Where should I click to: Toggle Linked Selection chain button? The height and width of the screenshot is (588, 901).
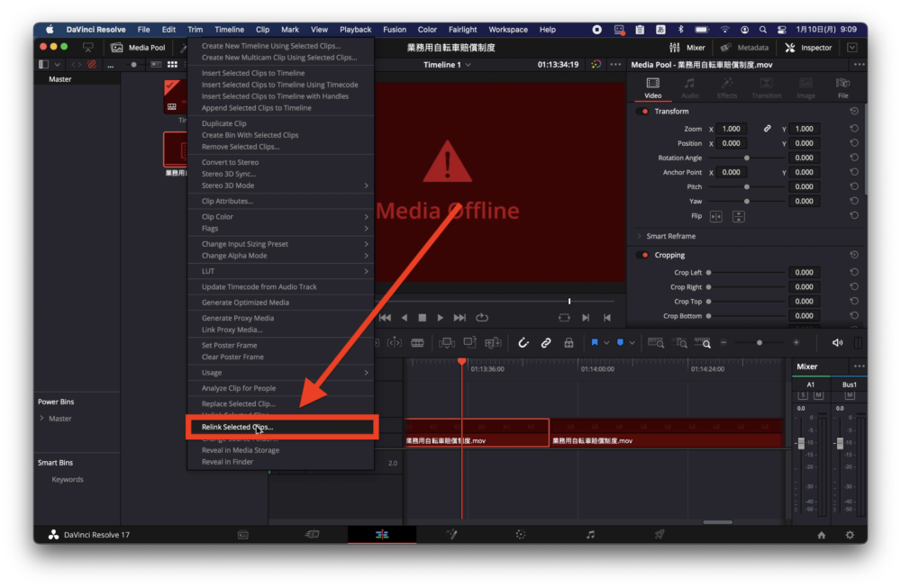click(546, 343)
